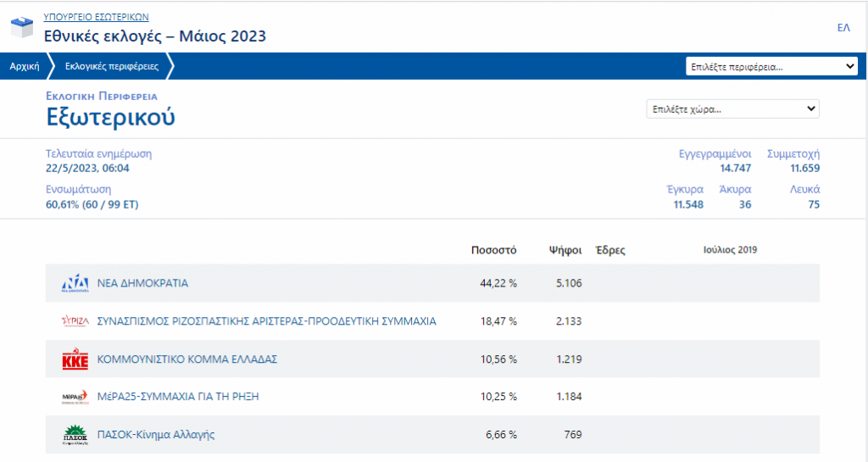
Task: Click the Ψήφοι column header
Action: pyautogui.click(x=565, y=250)
